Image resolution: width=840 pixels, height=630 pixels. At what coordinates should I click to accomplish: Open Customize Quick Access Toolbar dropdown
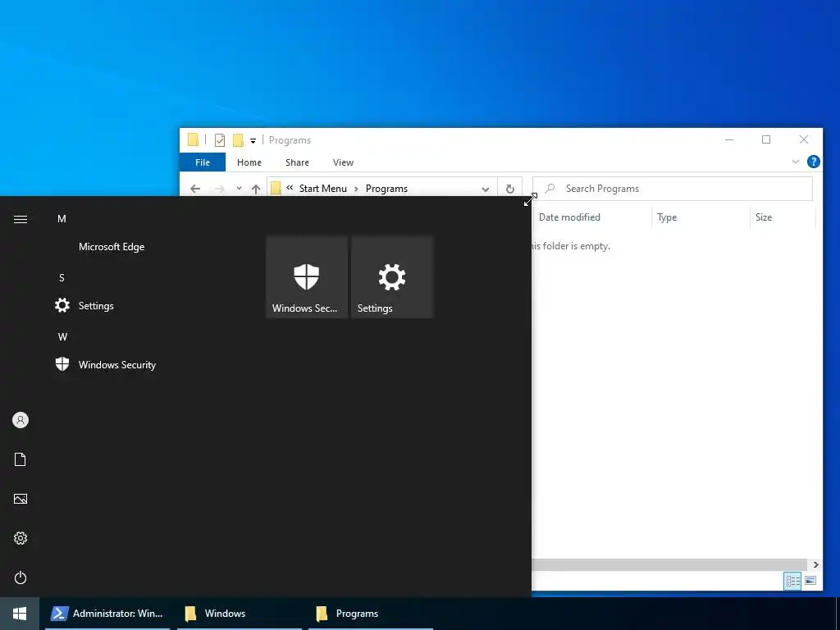tap(253, 141)
